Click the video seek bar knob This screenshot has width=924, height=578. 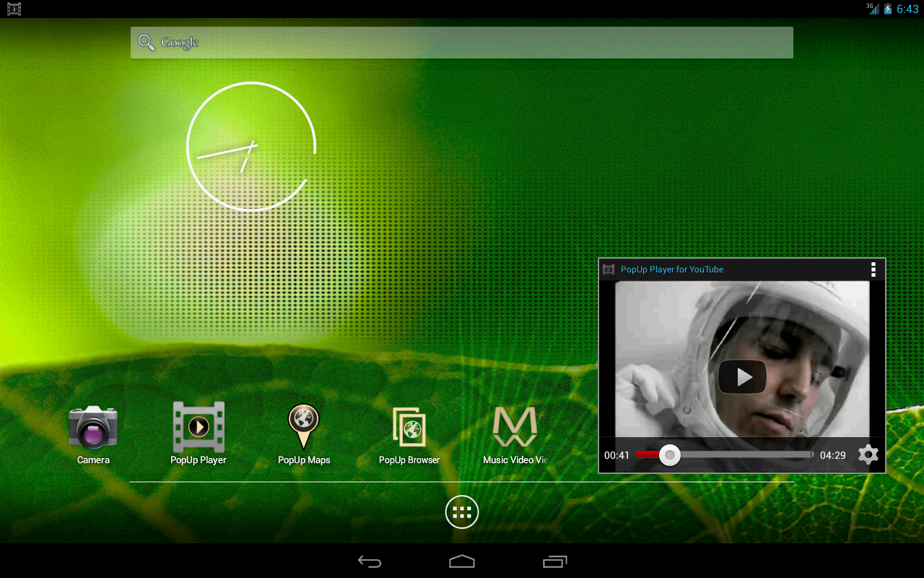click(670, 455)
